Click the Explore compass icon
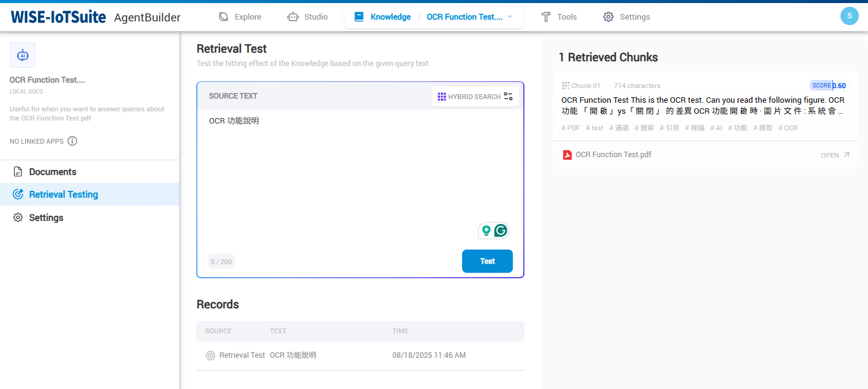This screenshot has width=868, height=389. coord(224,17)
